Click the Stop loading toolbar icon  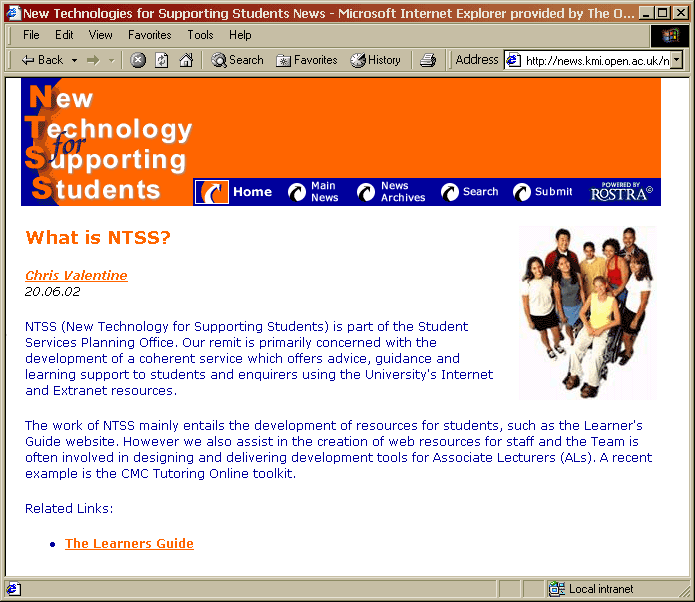[x=138, y=60]
